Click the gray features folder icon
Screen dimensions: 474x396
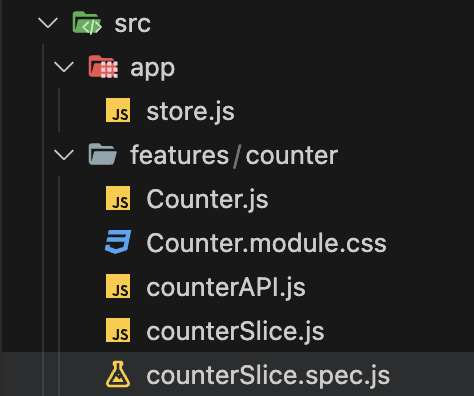pos(103,154)
